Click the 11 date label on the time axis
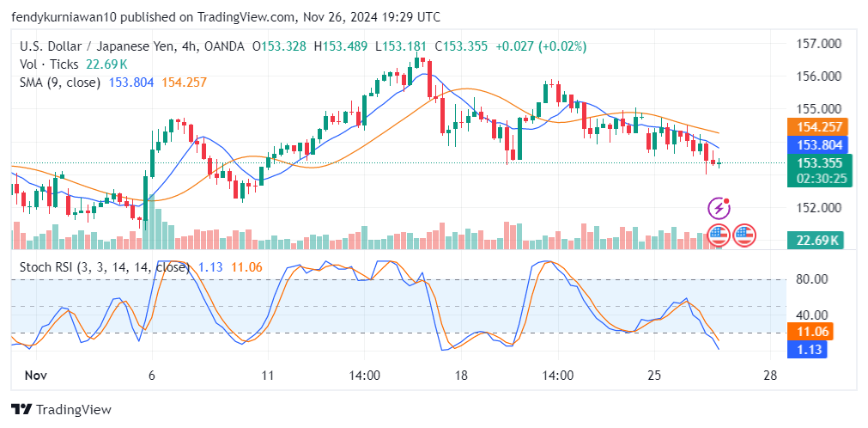 coord(268,376)
